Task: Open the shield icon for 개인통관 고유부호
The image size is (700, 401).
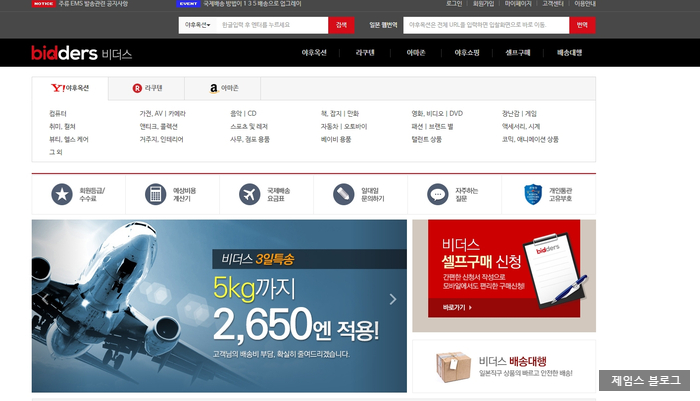Action: [533, 194]
